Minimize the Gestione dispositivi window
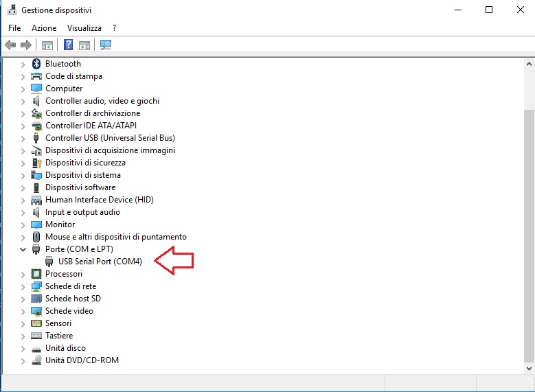Viewport: 535px width, 392px height. (458, 10)
